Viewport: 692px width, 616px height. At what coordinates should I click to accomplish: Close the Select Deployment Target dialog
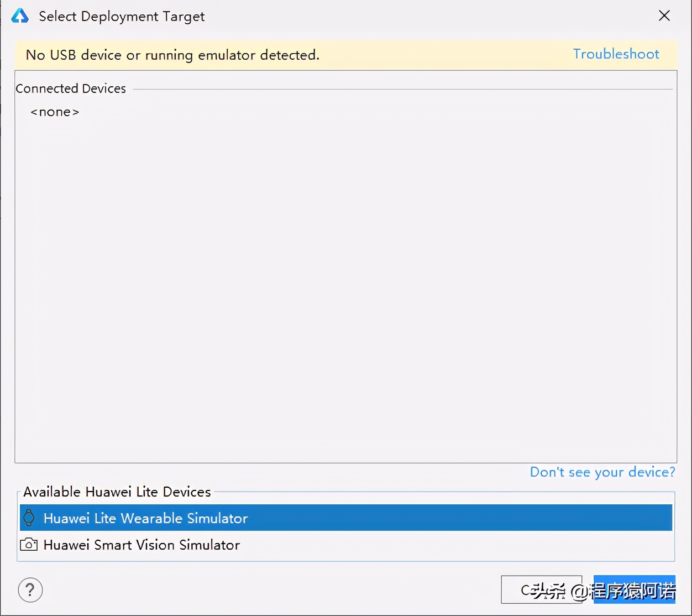pyautogui.click(x=664, y=16)
